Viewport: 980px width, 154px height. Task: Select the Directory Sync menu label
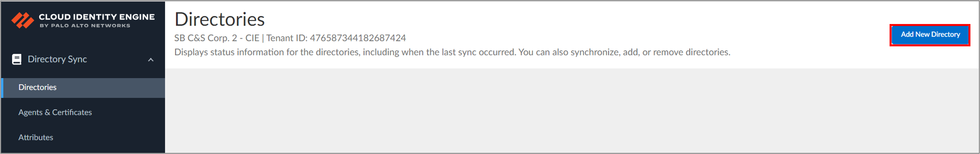(x=57, y=59)
